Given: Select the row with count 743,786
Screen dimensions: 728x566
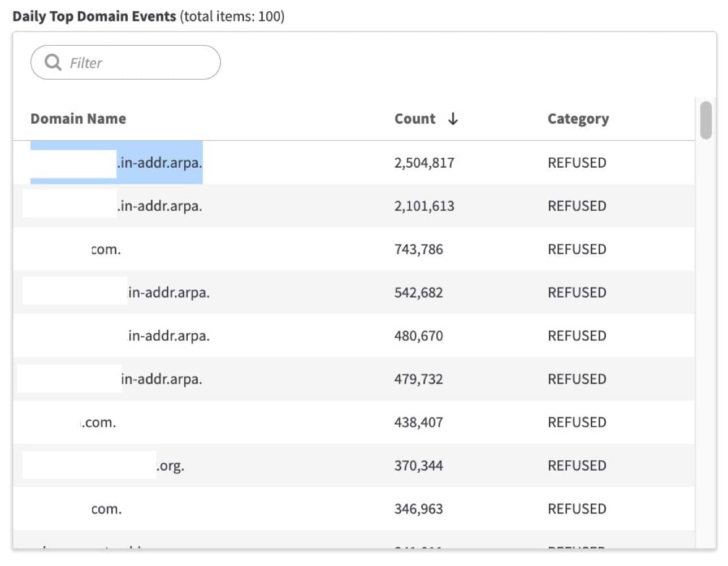Looking at the screenshot, I should tap(418, 249).
